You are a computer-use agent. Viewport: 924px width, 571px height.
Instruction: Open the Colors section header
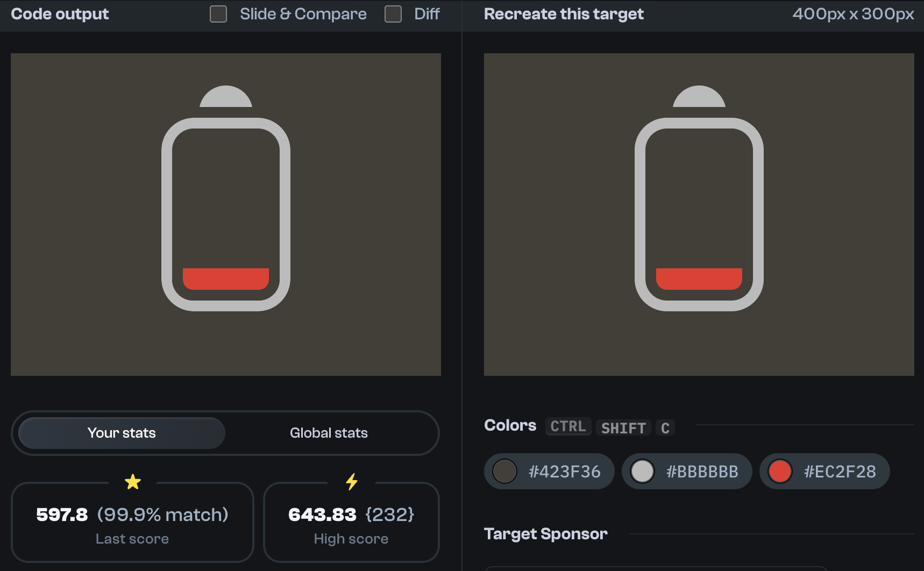pos(509,425)
